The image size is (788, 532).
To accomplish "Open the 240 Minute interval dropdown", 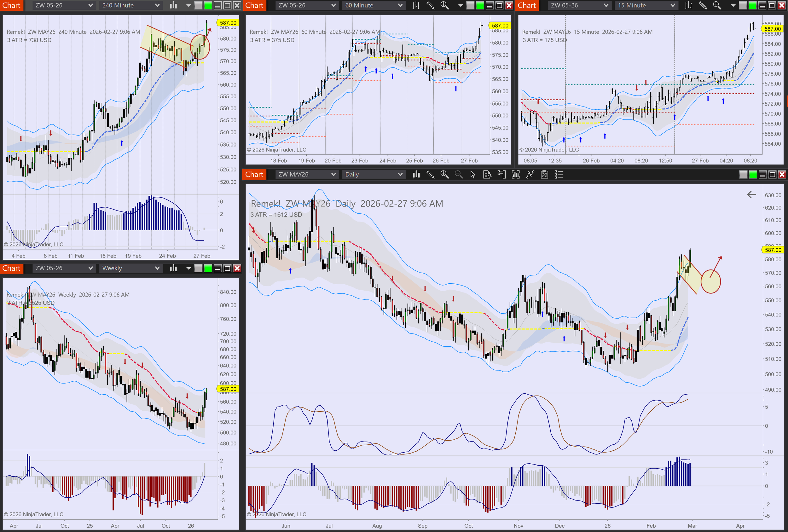I will [130, 5].
